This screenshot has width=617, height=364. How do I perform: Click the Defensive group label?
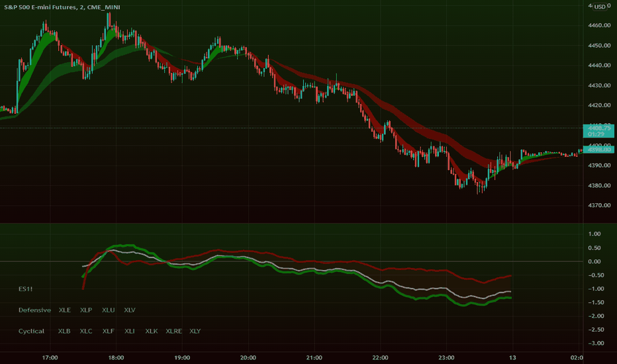[34, 310]
